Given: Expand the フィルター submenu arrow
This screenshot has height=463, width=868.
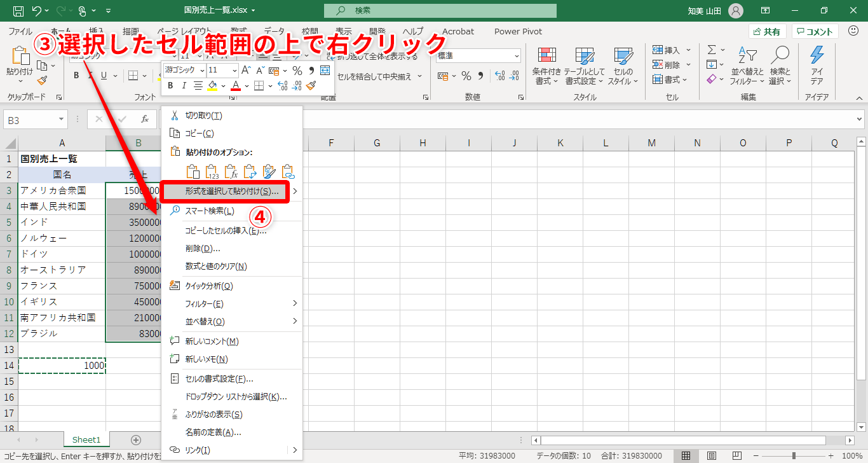Looking at the screenshot, I should point(295,303).
